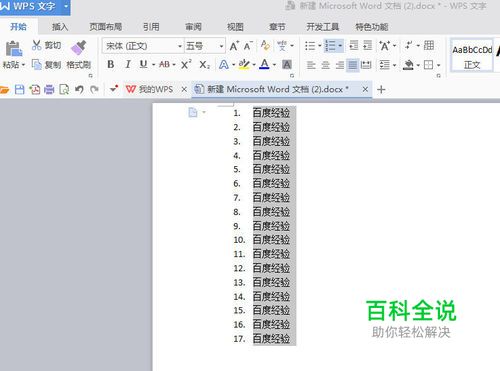The height and width of the screenshot is (371, 500).
Task: Toggle Underline formatting
Action: 143,64
